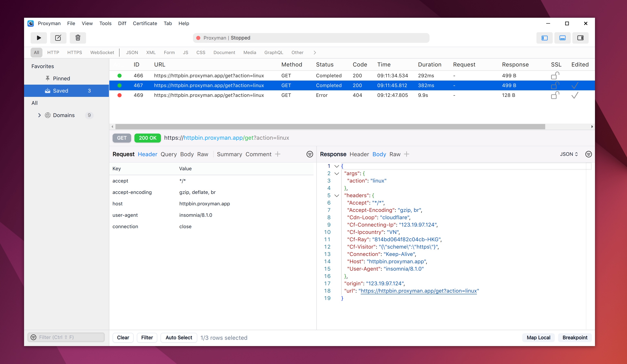This screenshot has width=627, height=364.
Task: Open the Certificate menu
Action: click(145, 23)
